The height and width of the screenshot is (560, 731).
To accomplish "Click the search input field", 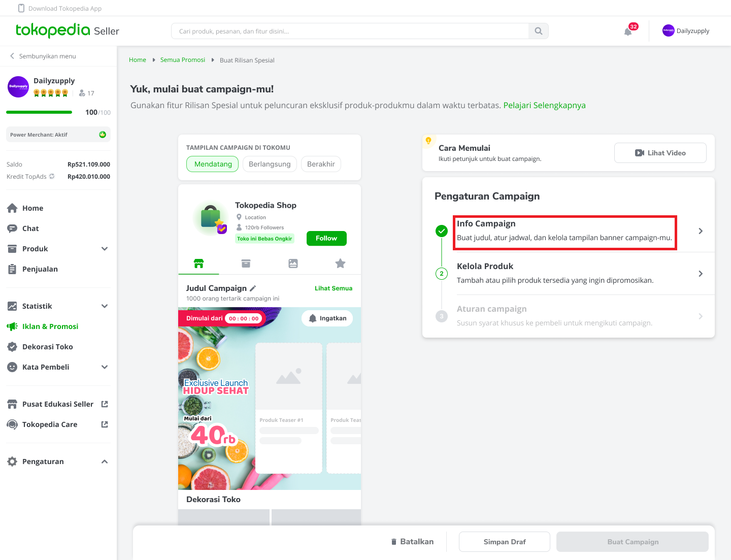I will coord(350,31).
